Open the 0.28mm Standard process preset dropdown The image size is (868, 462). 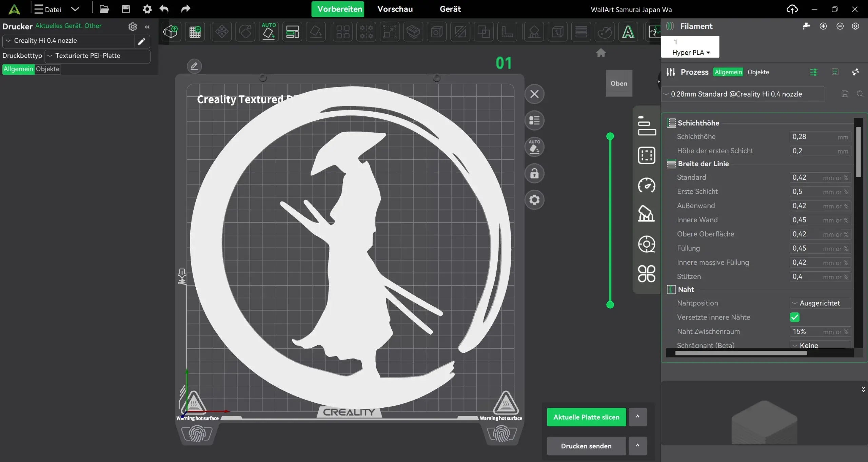[x=743, y=94]
